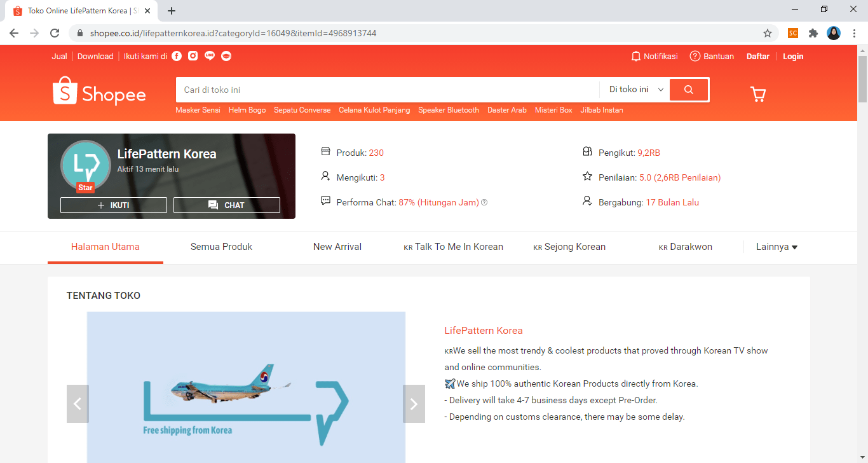Click the Shopee logo
The width and height of the screenshot is (868, 463).
point(99,91)
